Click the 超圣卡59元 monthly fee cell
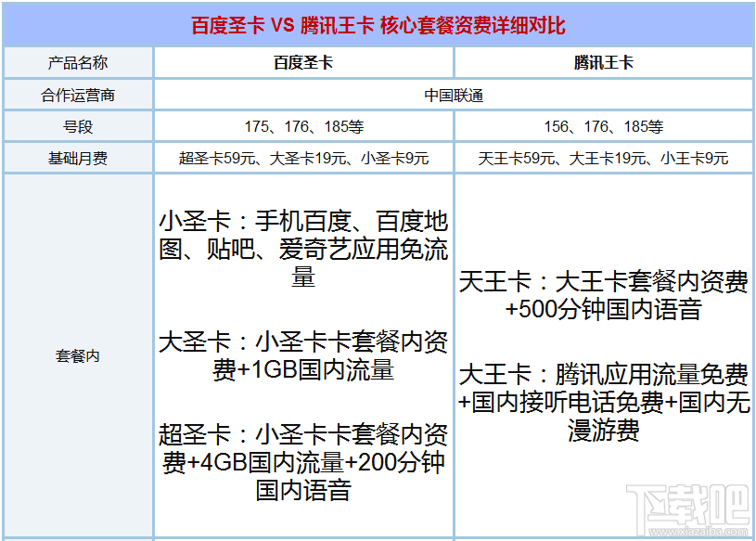The height and width of the screenshot is (541, 756). (x=304, y=156)
